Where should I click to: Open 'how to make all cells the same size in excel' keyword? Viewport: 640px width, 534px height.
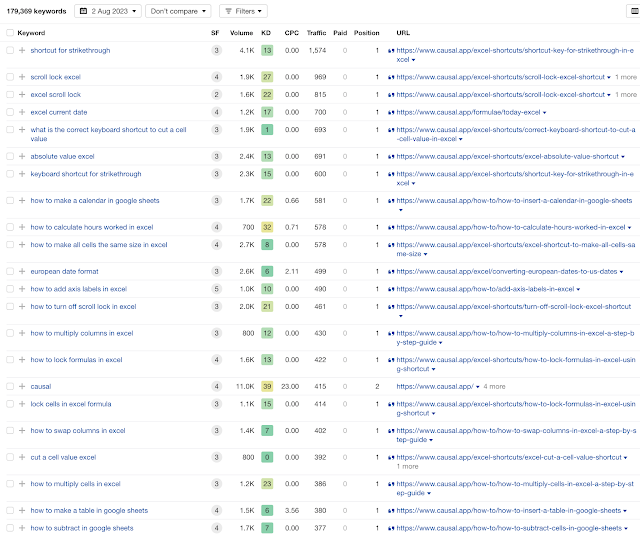(x=99, y=245)
